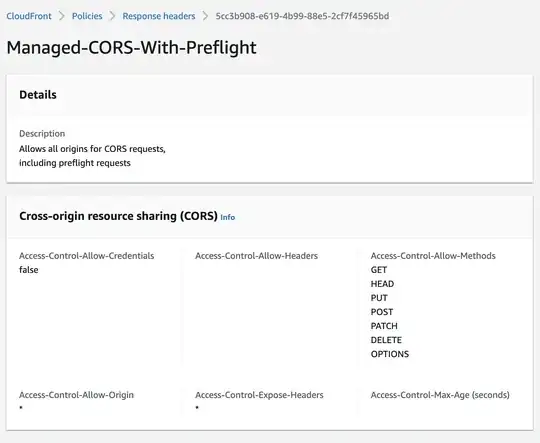Open the CORS Info link
Screen dimensions: 540x443
point(228,217)
